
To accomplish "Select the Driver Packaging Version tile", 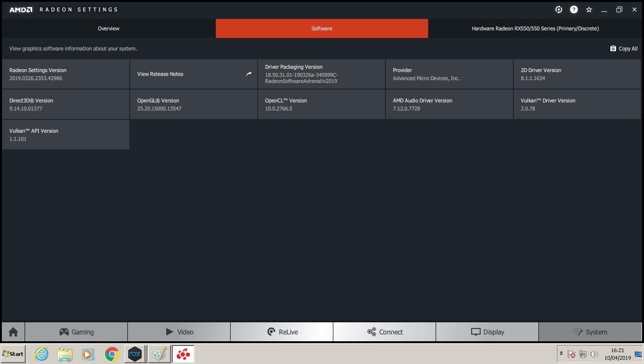I will tap(322, 74).
